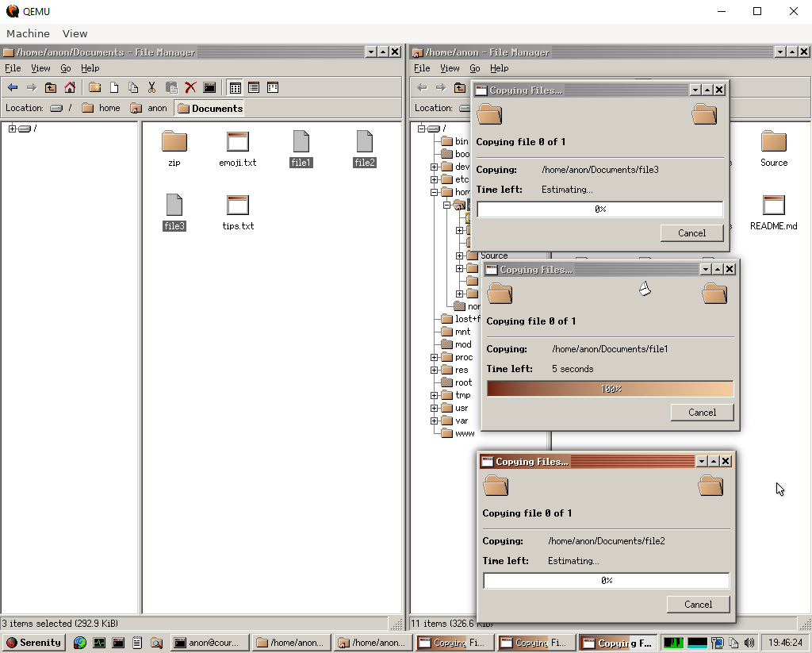This screenshot has height=653, width=812.
Task: Delete selection with the red X icon
Action: click(190, 87)
